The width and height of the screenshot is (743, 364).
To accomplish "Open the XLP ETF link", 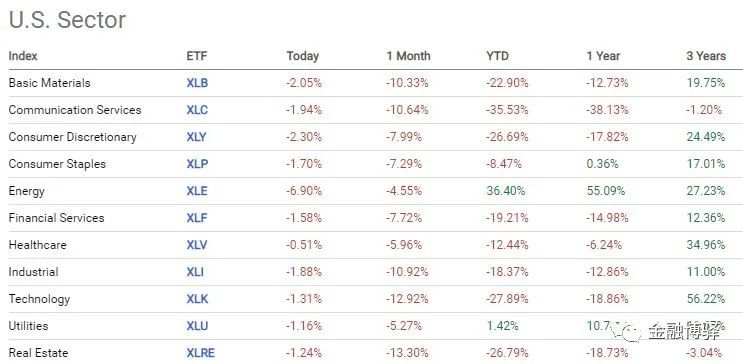I will (197, 164).
